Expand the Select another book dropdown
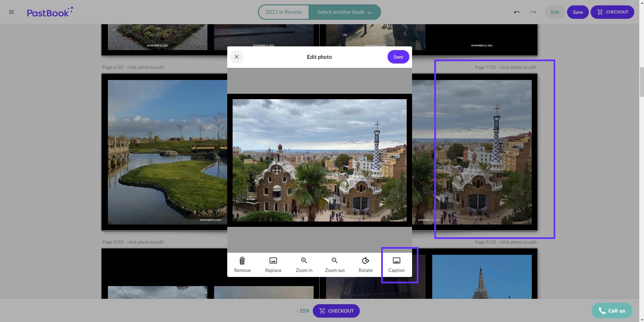 (345, 12)
